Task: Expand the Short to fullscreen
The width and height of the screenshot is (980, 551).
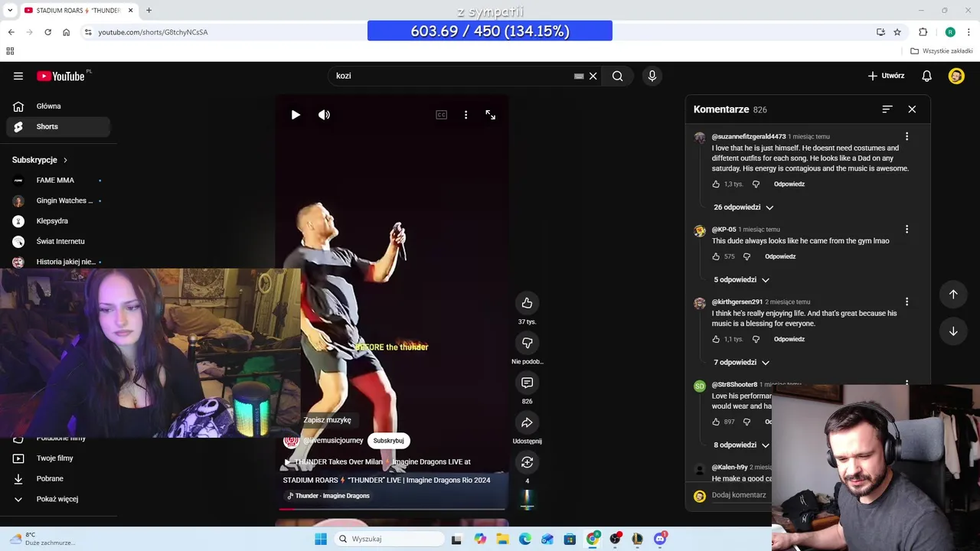Action: (491, 115)
